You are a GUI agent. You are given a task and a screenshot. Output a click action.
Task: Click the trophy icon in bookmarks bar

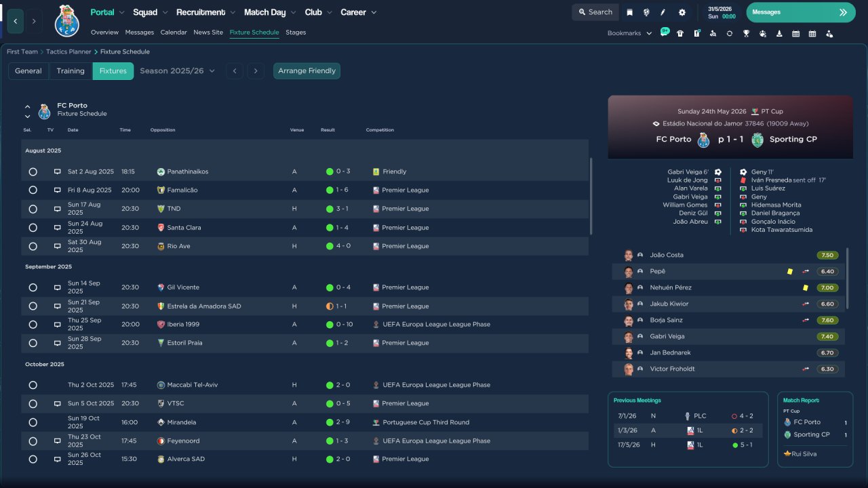point(746,33)
